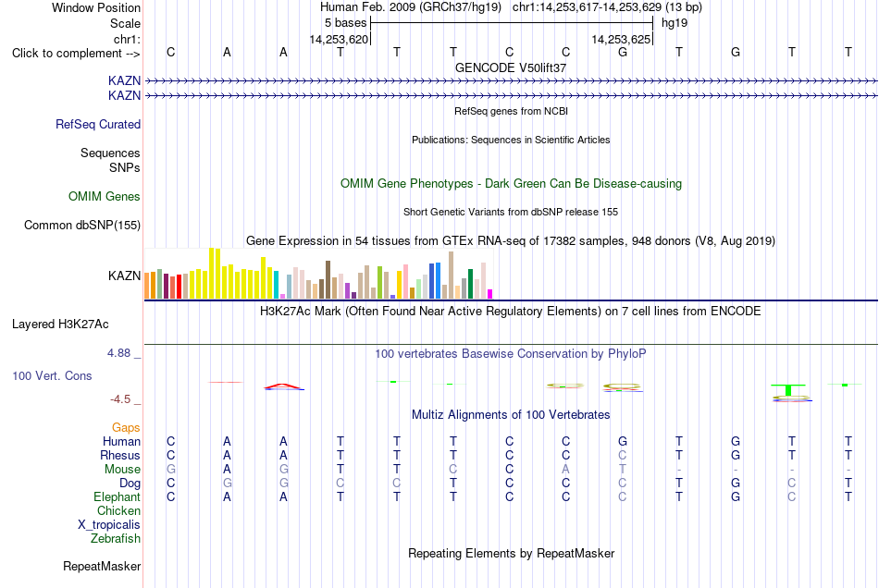Select the Dog alignment row label

coord(130,484)
